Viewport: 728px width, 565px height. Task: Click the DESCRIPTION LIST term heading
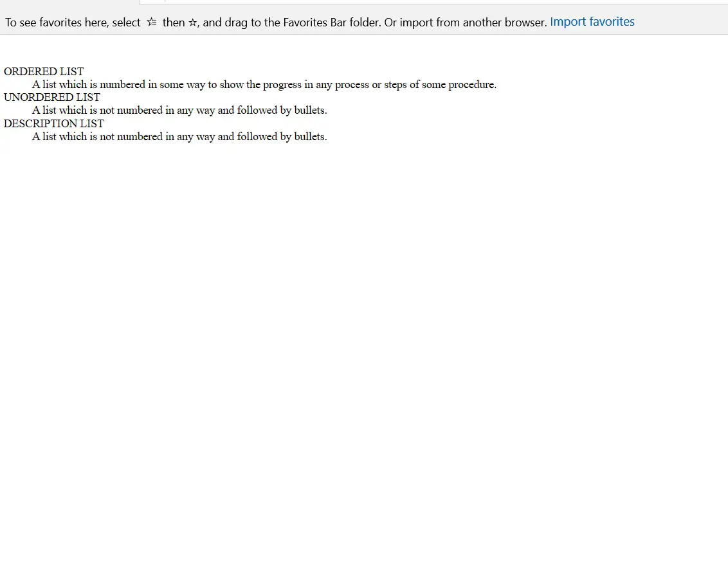click(54, 123)
